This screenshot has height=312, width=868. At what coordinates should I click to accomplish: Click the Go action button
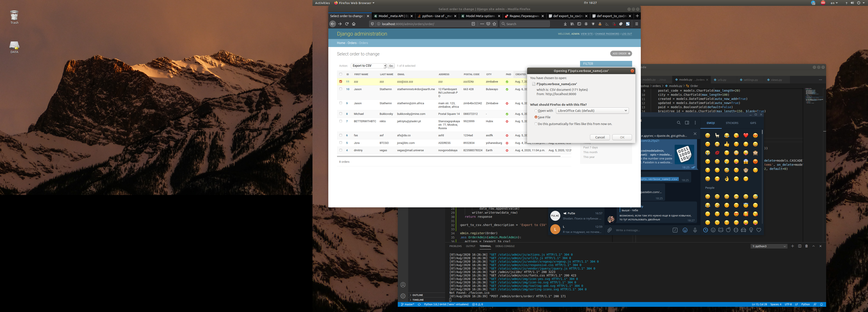pos(391,66)
